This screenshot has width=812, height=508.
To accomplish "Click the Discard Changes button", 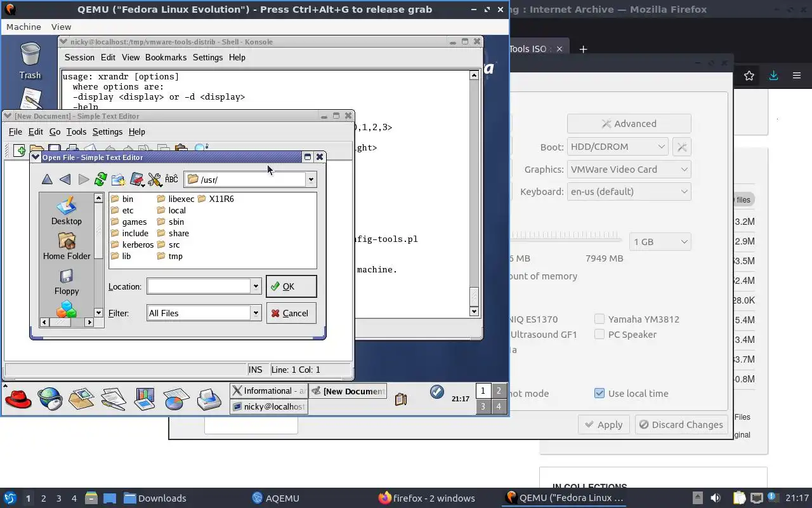I will click(681, 425).
